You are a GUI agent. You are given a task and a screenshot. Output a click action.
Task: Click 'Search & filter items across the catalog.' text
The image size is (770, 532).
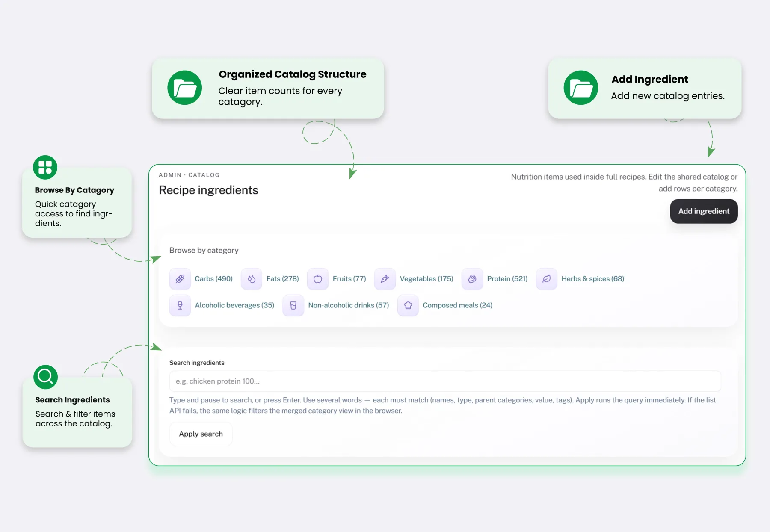pos(75,419)
